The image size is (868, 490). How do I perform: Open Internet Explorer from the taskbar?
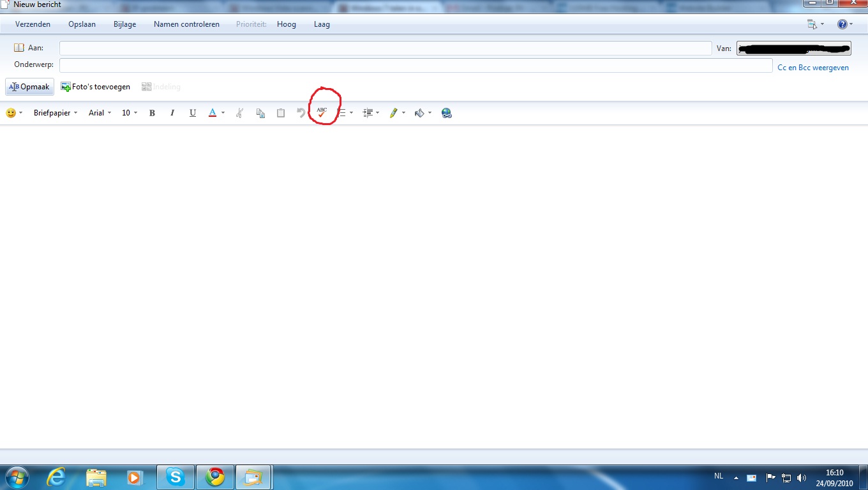pyautogui.click(x=56, y=477)
